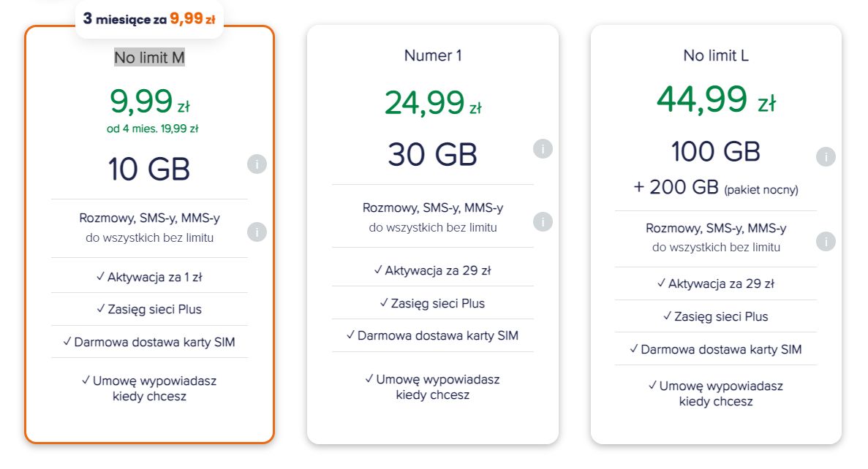
Task: Click Aktywacja za 1 zł item
Action: click(149, 277)
